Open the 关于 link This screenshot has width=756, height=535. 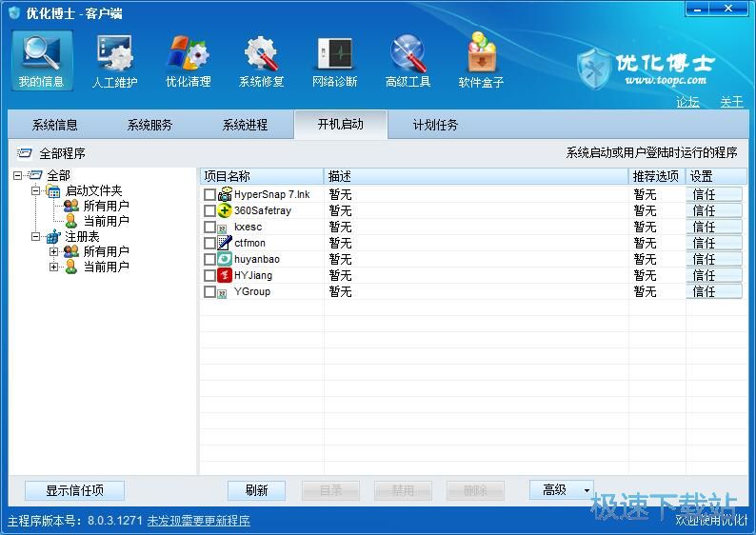732,102
